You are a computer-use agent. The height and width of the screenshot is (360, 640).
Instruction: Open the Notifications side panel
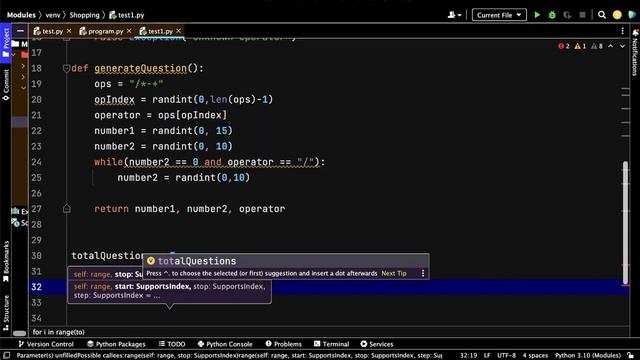pyautogui.click(x=635, y=52)
